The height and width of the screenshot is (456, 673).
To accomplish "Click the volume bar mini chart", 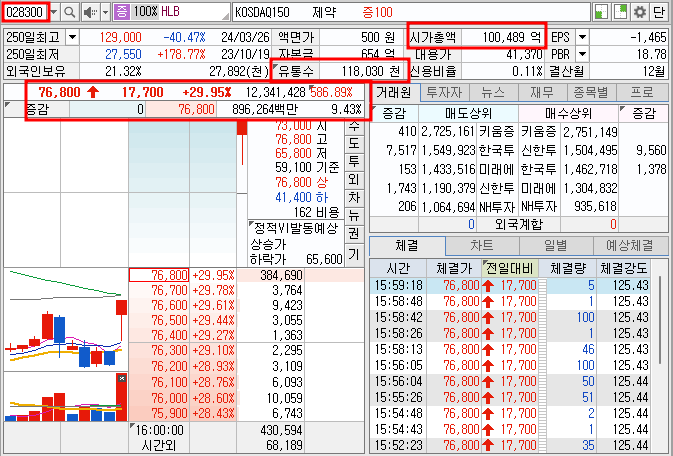I will point(66,397).
